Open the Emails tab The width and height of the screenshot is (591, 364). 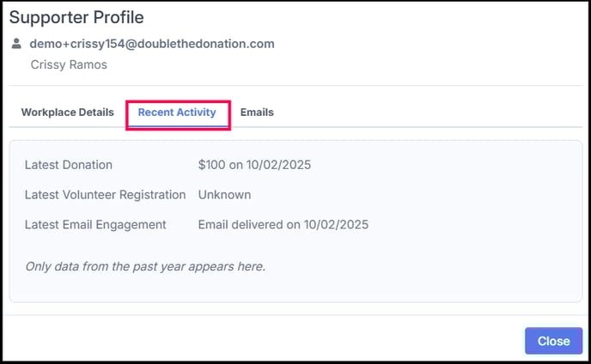point(257,112)
